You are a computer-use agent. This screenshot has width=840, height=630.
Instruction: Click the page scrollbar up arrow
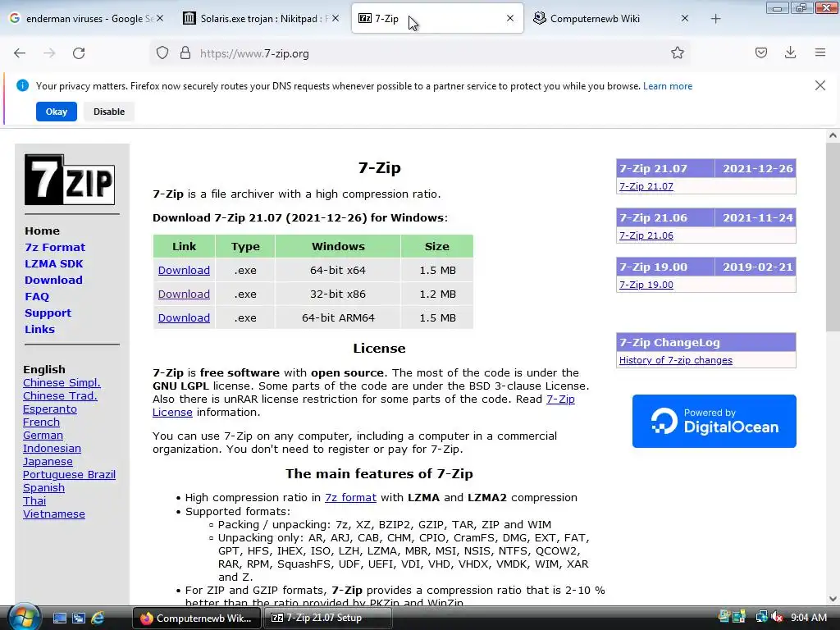833,135
